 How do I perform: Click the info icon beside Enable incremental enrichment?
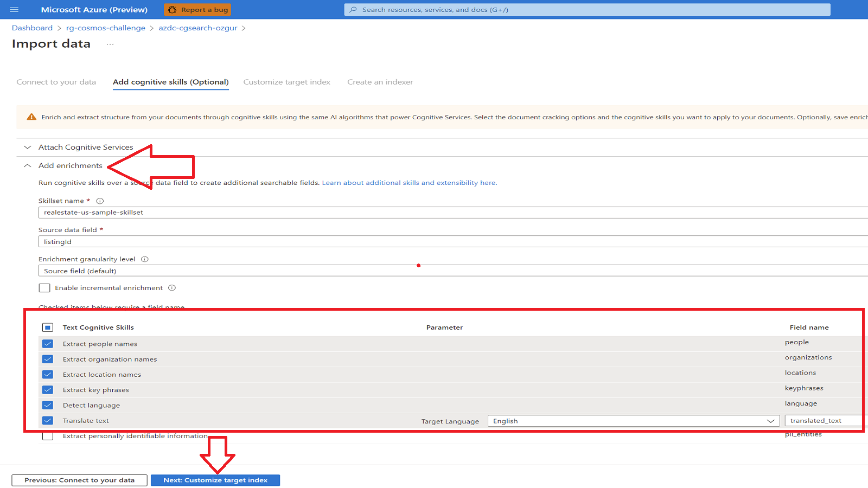pos(172,287)
